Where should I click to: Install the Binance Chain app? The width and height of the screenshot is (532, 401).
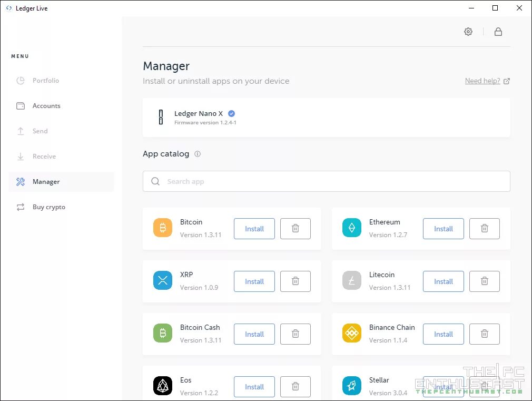(444, 334)
